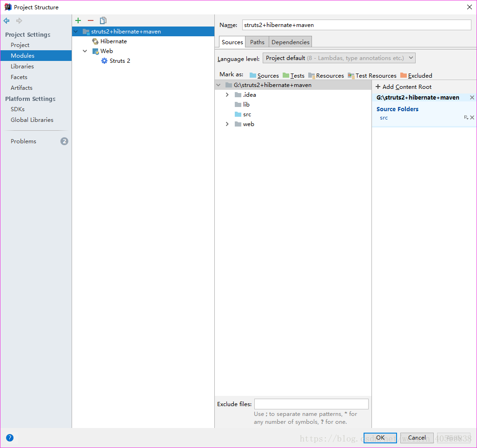This screenshot has height=448, width=477.
Task: Click into the module Name field
Action: coord(357,25)
